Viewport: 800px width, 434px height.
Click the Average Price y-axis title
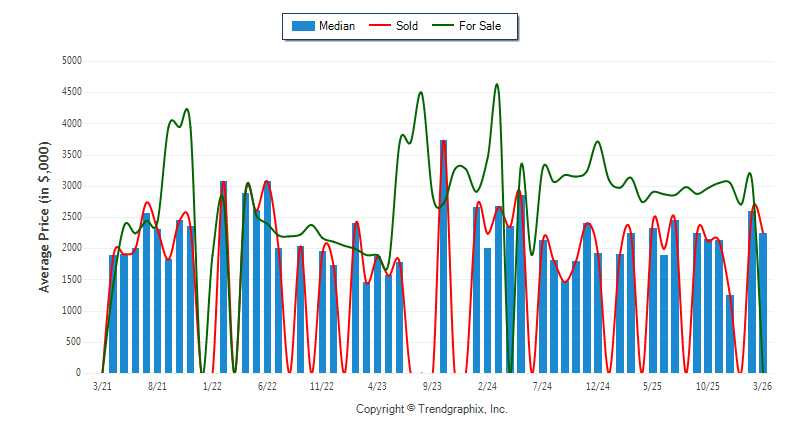44,217
